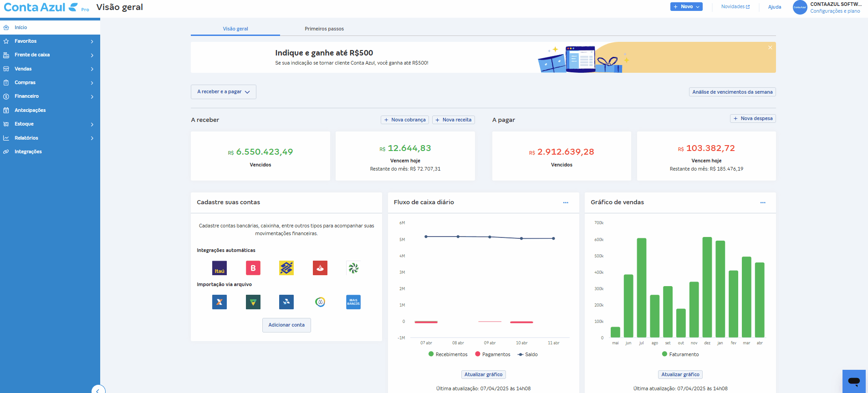Viewport: 868px width, 393px height.
Task: Choose the Bradesco red B icon
Action: (x=253, y=268)
